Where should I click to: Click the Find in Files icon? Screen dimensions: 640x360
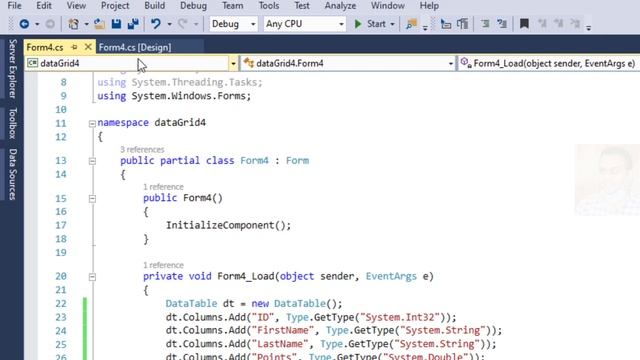point(411,24)
